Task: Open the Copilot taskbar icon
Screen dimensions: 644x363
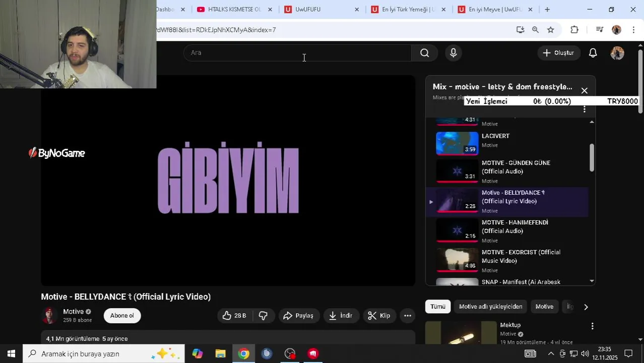Action: 197,353
